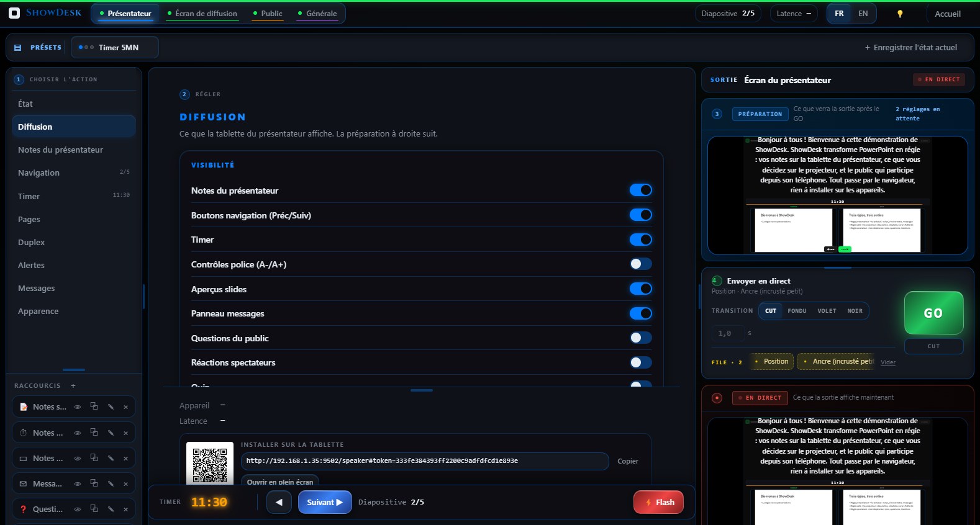Edit the stopwatch Notes shortcut with pencil
Viewport: 980px width, 525px height.
click(111, 433)
